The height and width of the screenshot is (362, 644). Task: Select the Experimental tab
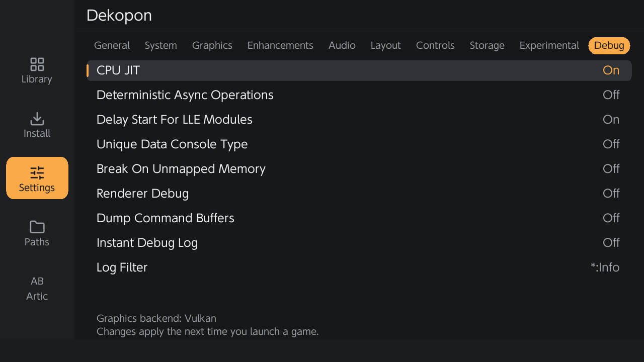coord(549,45)
